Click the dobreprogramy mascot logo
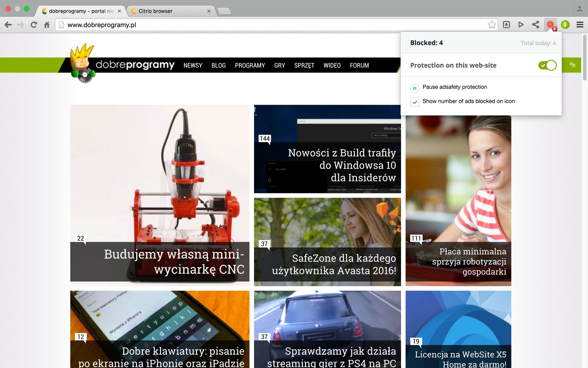Image resolution: width=588 pixels, height=368 pixels. tap(82, 63)
